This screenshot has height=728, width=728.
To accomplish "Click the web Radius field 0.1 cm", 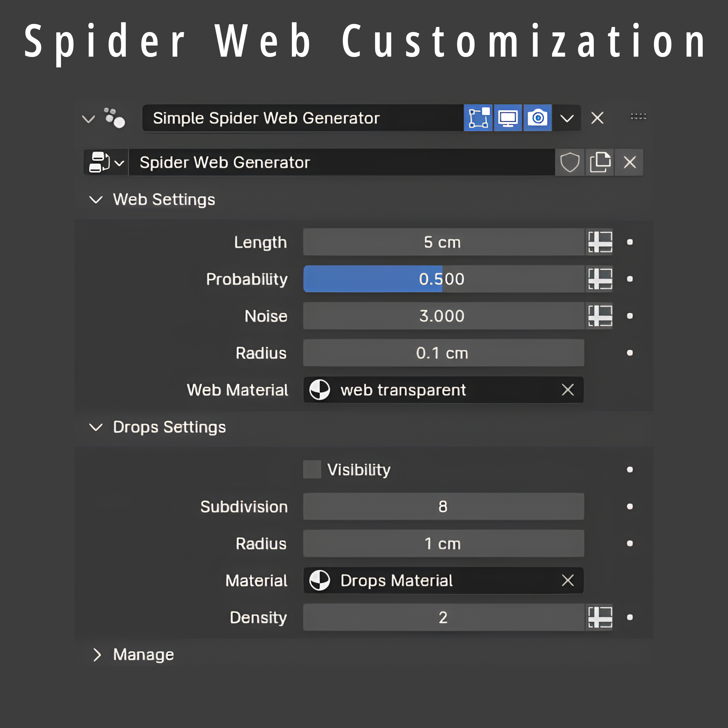I will click(444, 353).
